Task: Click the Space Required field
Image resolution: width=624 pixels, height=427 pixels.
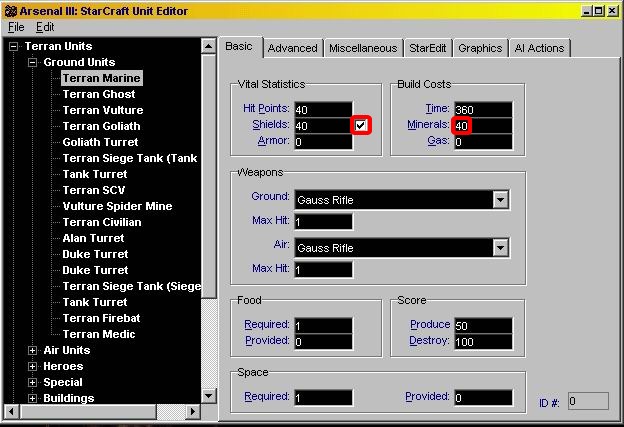Action: pos(323,398)
